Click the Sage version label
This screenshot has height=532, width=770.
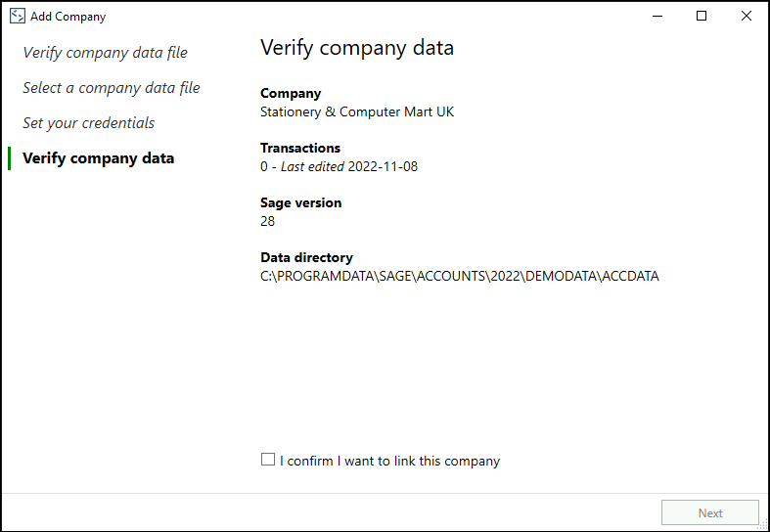click(x=300, y=203)
